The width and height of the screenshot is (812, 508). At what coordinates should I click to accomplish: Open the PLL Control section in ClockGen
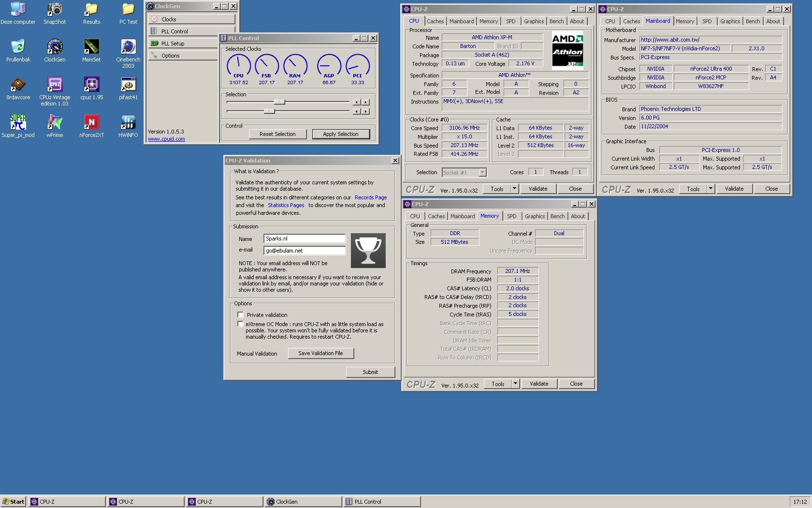click(x=184, y=31)
